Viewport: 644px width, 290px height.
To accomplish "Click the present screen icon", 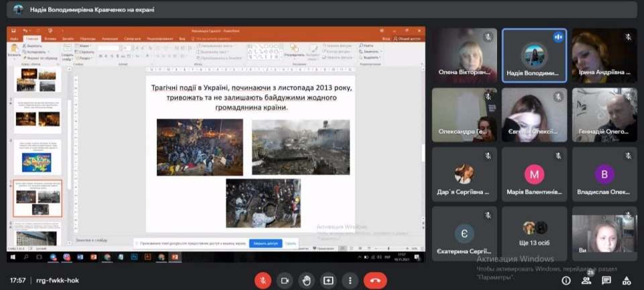I will pyautogui.click(x=328, y=280).
